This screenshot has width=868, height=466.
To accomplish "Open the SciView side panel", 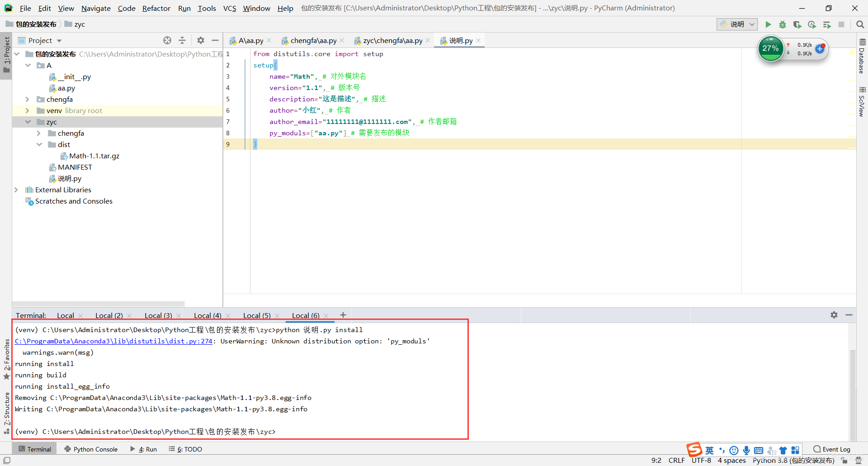I will [x=862, y=102].
